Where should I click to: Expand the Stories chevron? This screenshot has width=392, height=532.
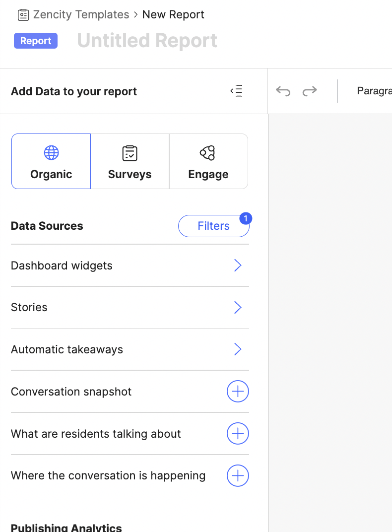(x=238, y=308)
